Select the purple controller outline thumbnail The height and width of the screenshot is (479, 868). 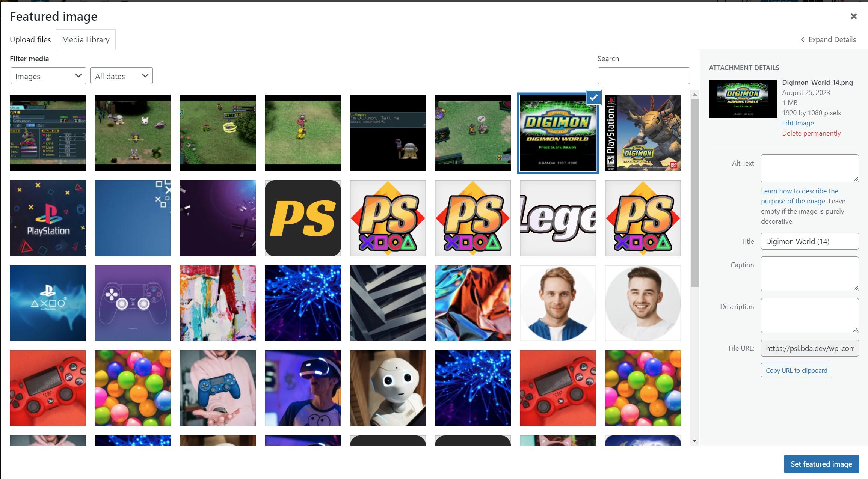coord(133,303)
